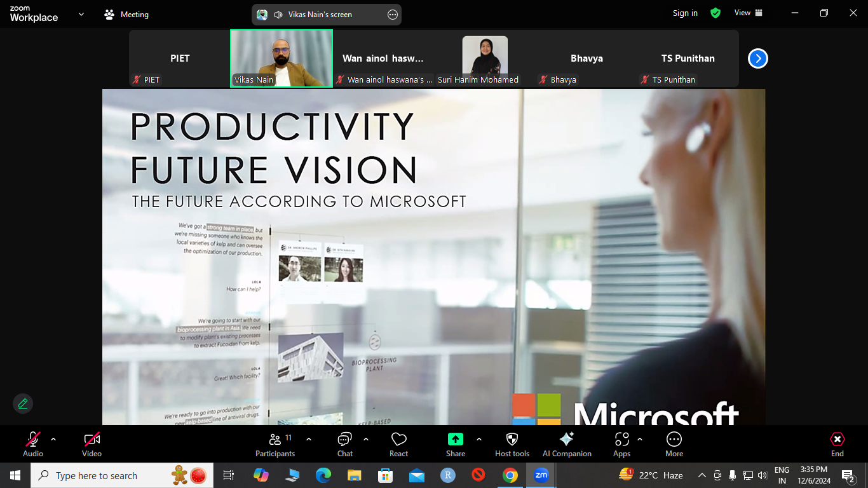Expand the Zoom Workplace dropdown chevron

81,14
